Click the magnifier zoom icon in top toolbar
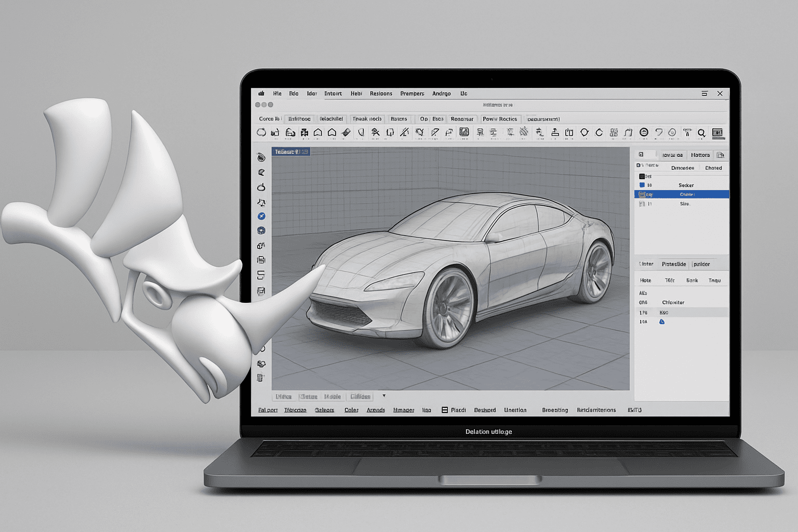The image size is (798, 532). tap(701, 133)
